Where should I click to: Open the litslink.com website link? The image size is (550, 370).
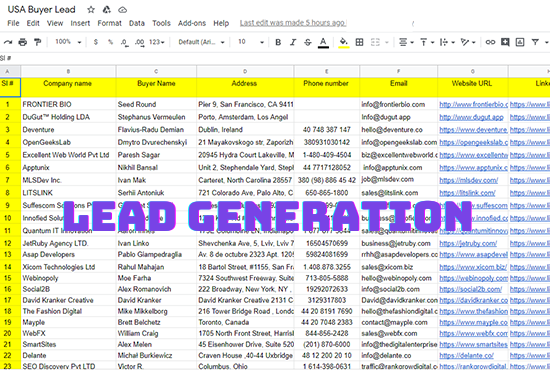click(467, 193)
